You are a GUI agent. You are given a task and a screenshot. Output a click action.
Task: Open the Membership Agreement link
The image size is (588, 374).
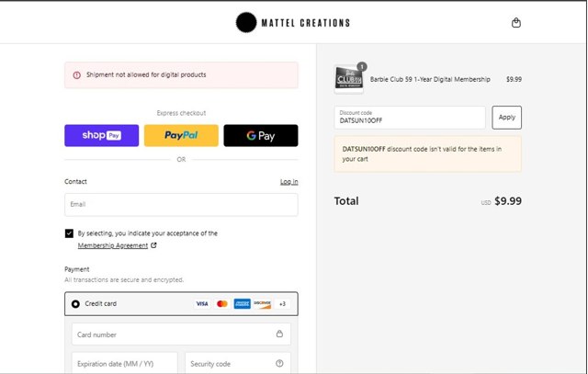click(x=113, y=245)
